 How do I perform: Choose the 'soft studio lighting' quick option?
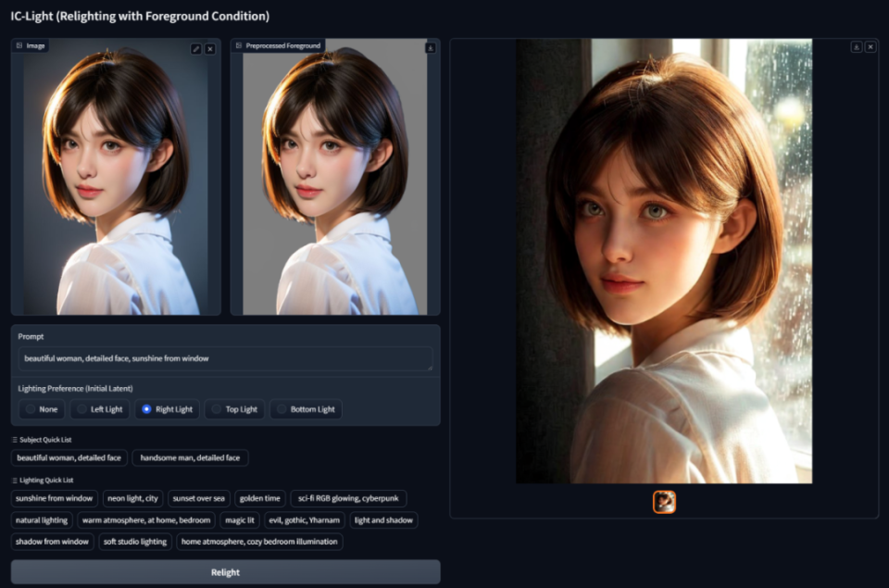tap(135, 542)
